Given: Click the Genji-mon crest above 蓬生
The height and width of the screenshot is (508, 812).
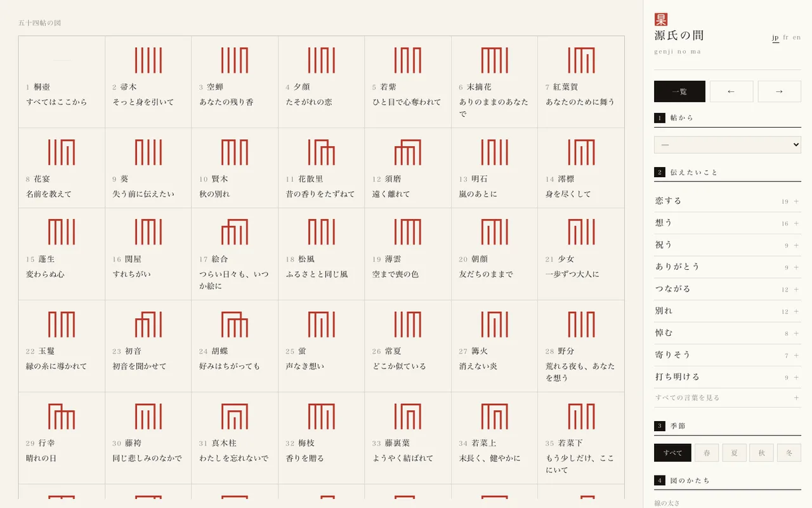Looking at the screenshot, I should click(62, 232).
